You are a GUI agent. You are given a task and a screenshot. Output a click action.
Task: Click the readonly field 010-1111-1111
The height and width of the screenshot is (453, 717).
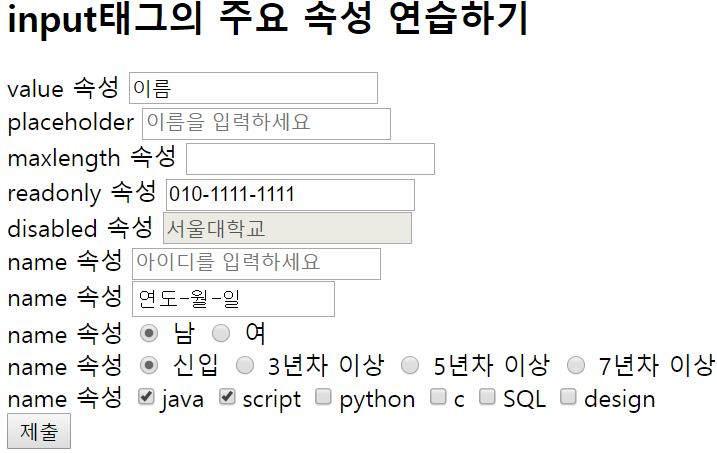click(290, 195)
